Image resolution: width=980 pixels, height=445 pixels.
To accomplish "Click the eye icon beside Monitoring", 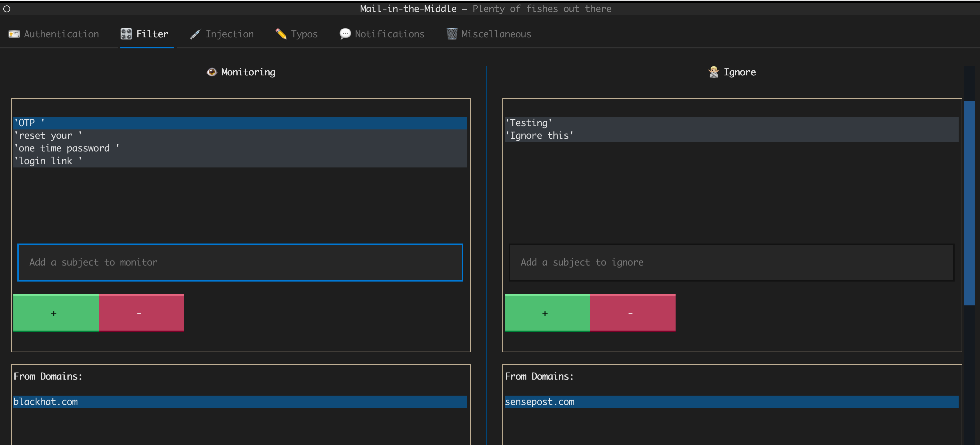I will click(212, 72).
